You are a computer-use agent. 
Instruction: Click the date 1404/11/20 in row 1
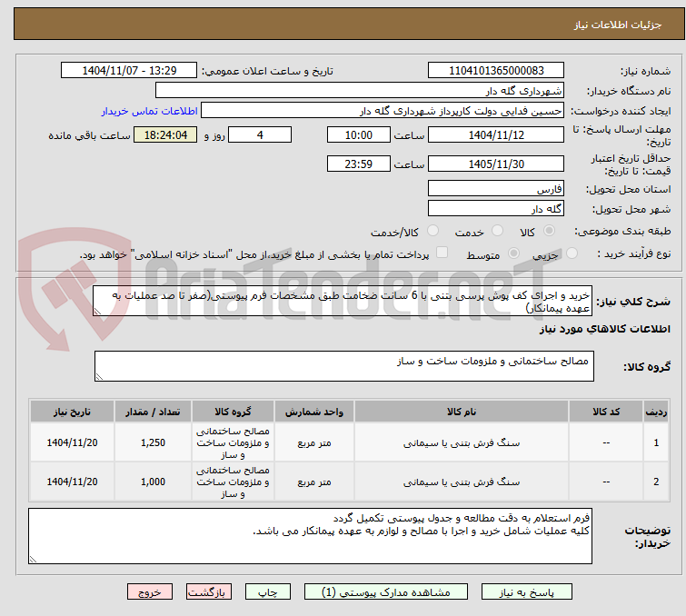(72, 442)
